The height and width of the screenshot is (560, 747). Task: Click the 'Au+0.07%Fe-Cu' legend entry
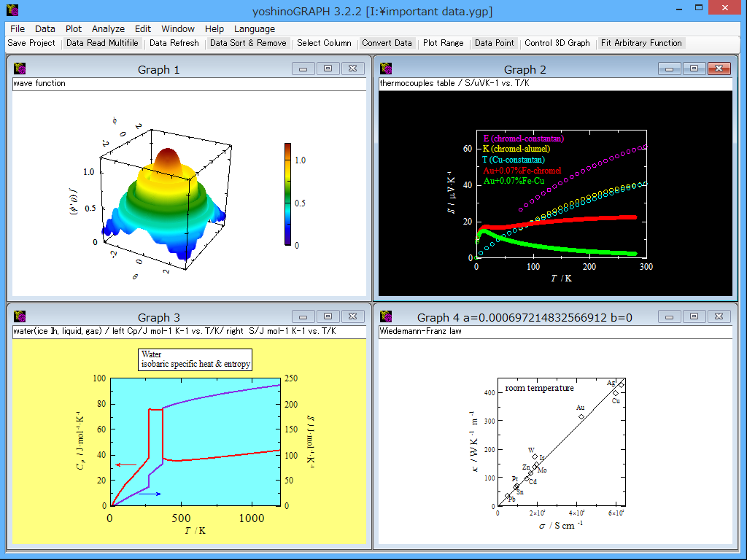point(514,181)
